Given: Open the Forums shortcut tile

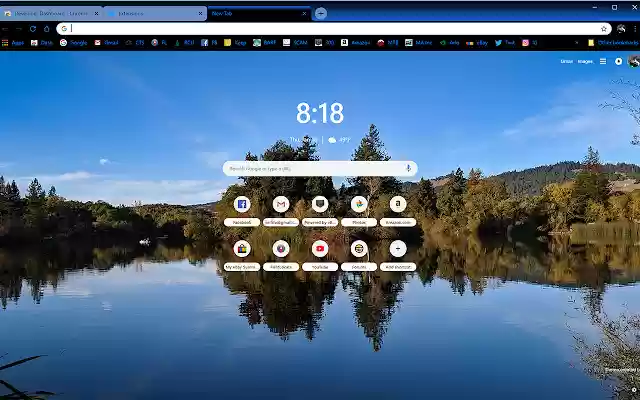Looking at the screenshot, I should click(x=359, y=256).
